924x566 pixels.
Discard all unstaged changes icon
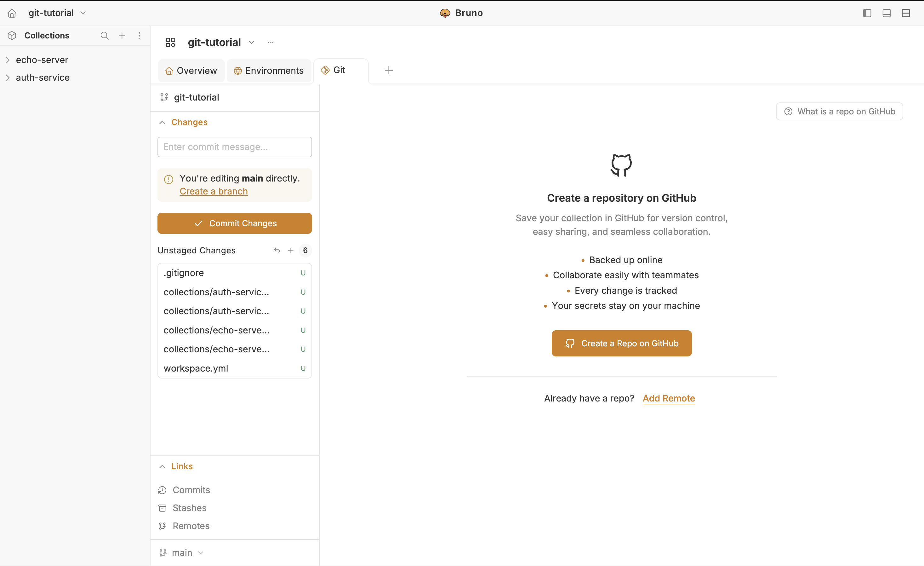pos(277,250)
